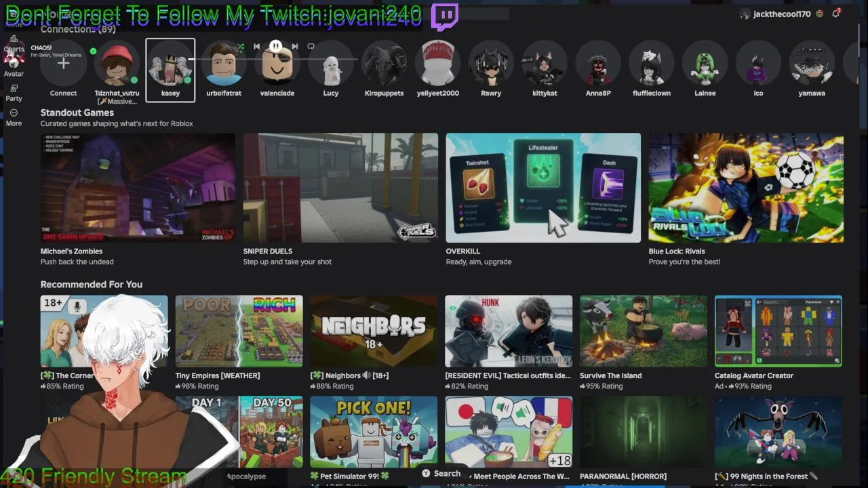Open Tdznhat_vutru's connection avatar
868x488 pixels.
coord(117,64)
